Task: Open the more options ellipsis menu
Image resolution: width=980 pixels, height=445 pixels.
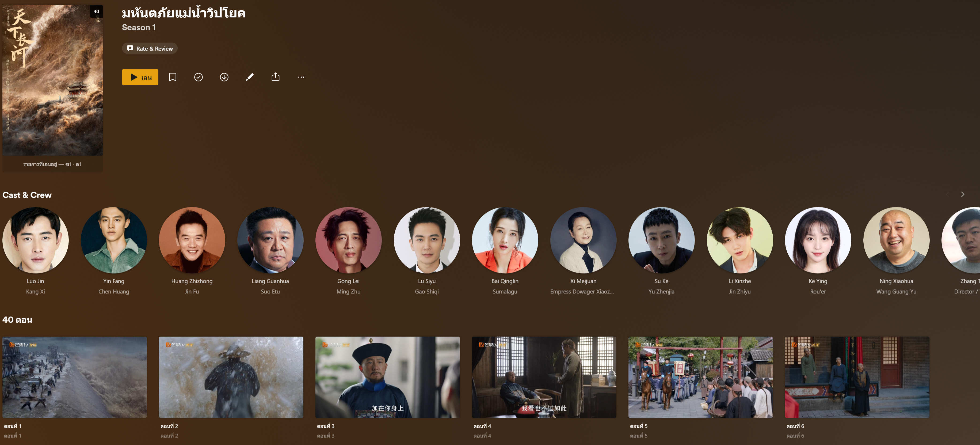Action: click(301, 77)
